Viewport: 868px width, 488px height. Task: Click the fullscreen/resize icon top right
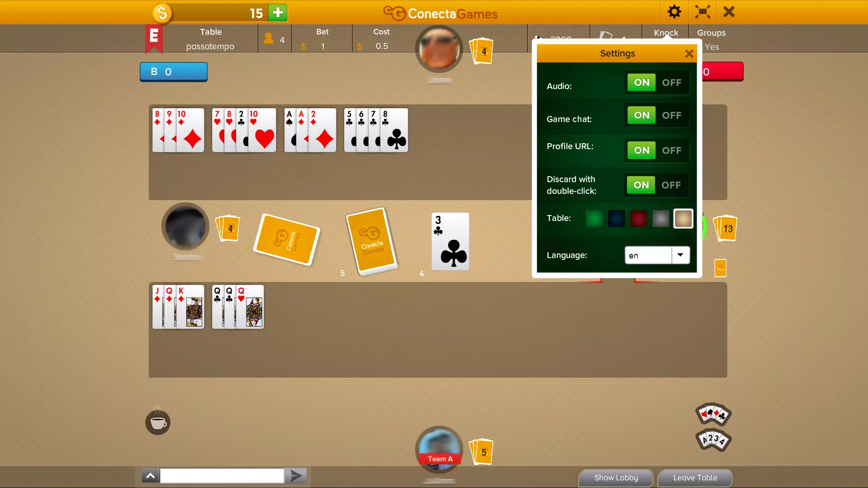[701, 12]
